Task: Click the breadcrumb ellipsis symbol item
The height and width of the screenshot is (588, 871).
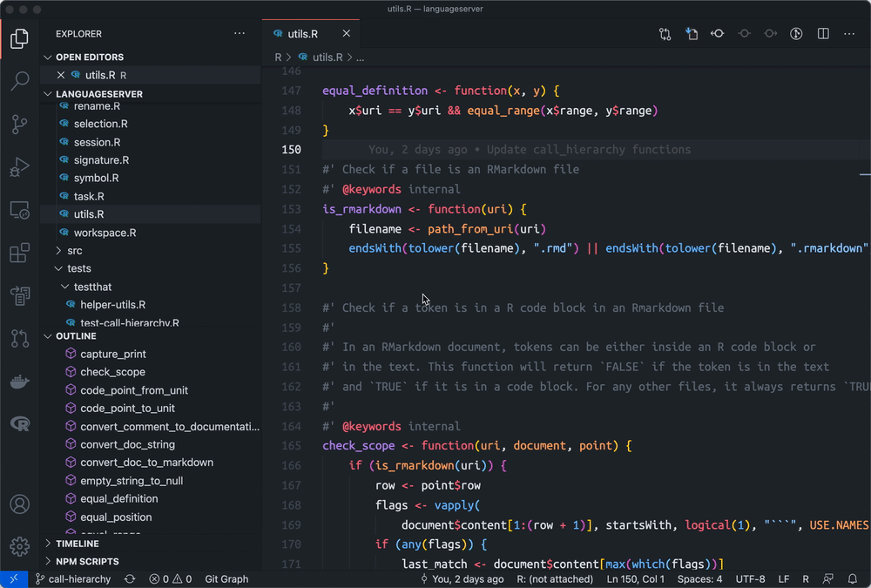Action: (360, 57)
